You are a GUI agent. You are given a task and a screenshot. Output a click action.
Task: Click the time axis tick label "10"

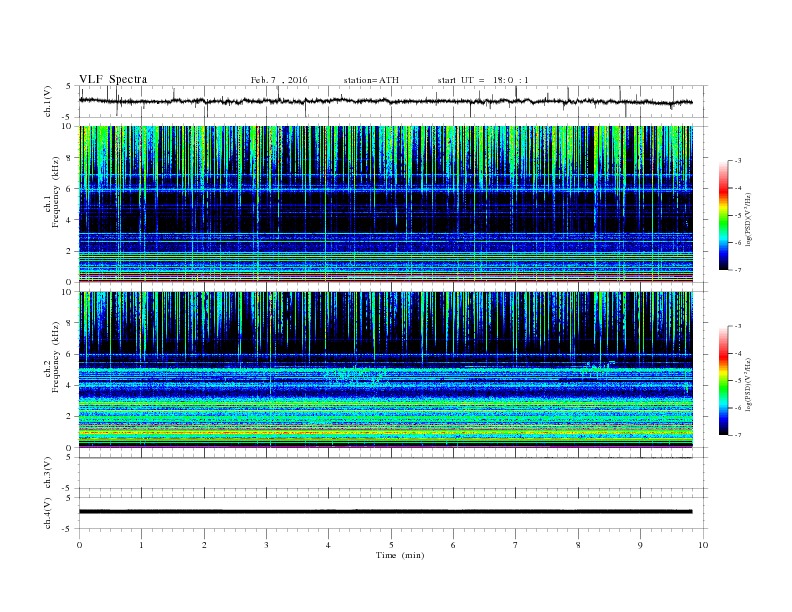(703, 545)
